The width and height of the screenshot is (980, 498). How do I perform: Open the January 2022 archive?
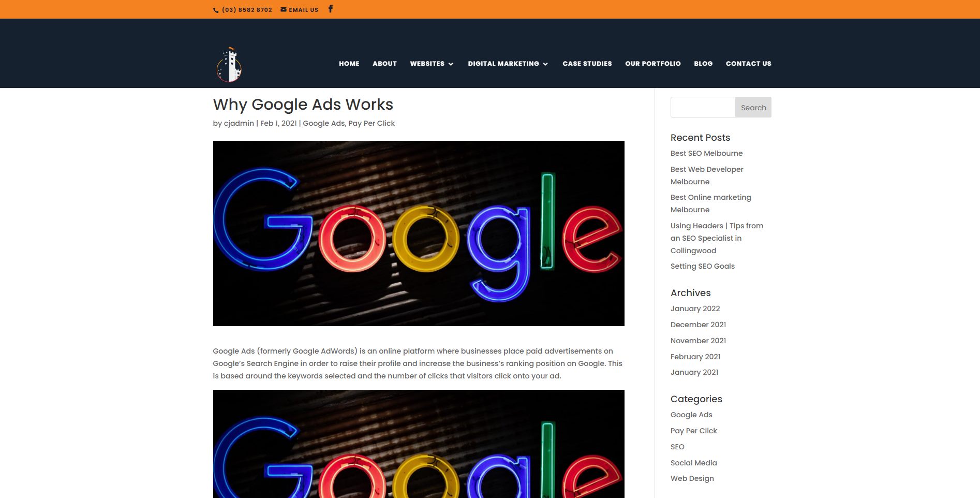(x=695, y=309)
